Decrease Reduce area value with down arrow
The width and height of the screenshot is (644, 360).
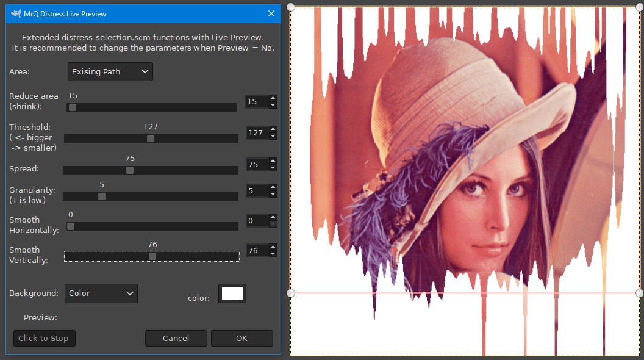coord(273,105)
